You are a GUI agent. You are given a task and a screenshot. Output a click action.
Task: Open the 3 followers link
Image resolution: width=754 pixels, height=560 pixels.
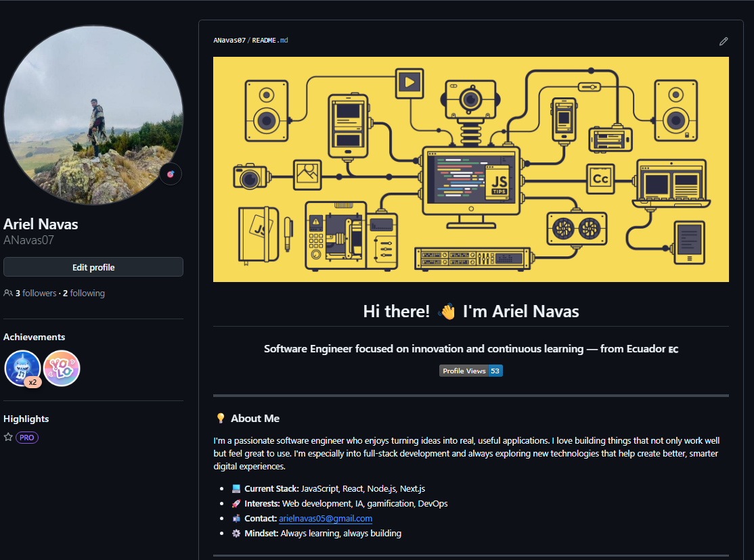click(x=36, y=294)
